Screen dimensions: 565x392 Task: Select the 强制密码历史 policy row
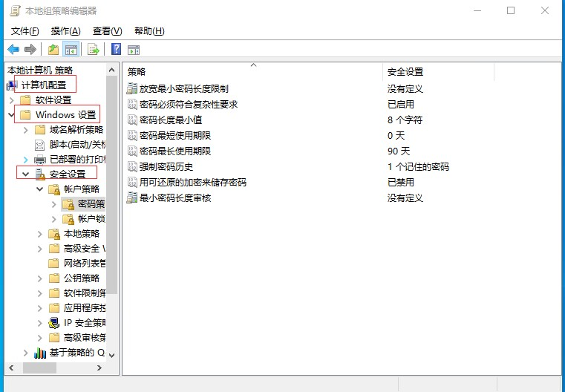click(166, 166)
